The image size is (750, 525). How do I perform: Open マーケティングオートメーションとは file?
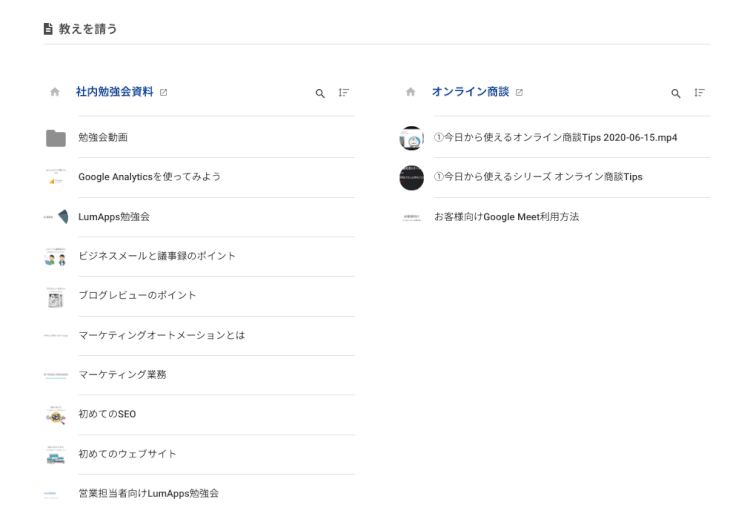click(x=161, y=335)
